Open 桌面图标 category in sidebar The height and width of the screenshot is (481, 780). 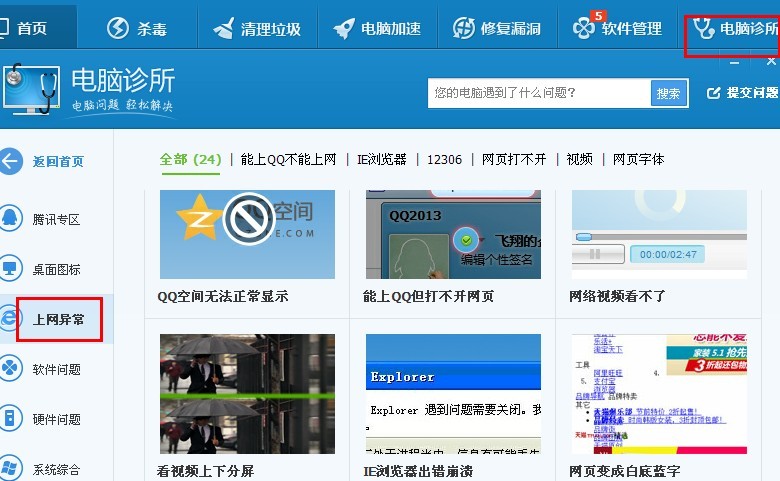[56, 270]
